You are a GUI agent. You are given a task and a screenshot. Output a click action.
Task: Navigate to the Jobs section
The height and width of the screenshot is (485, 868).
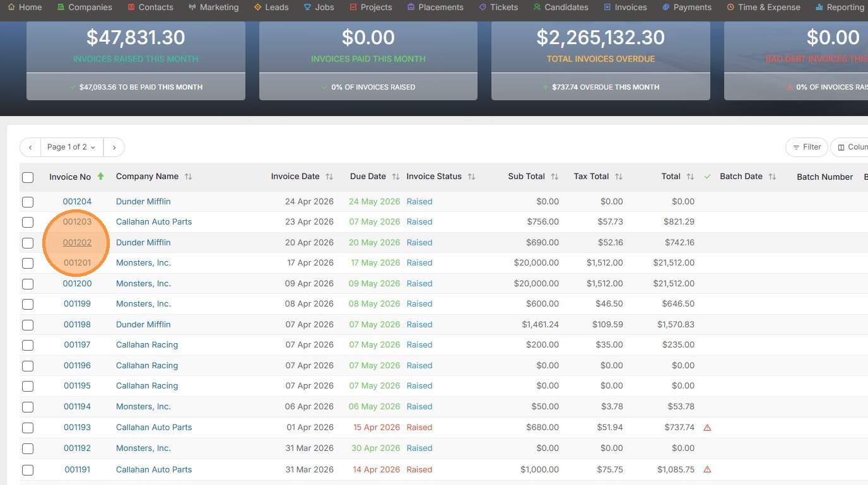[319, 8]
